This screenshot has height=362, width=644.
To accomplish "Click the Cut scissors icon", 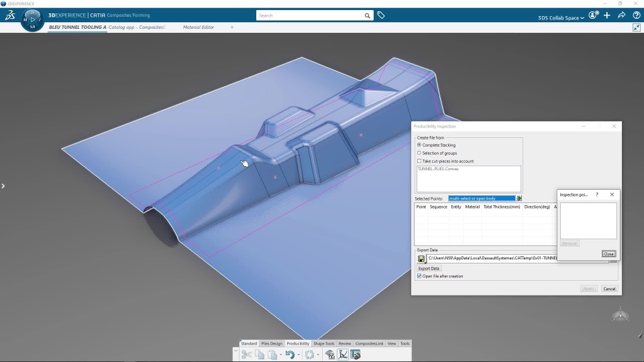I will [246, 355].
